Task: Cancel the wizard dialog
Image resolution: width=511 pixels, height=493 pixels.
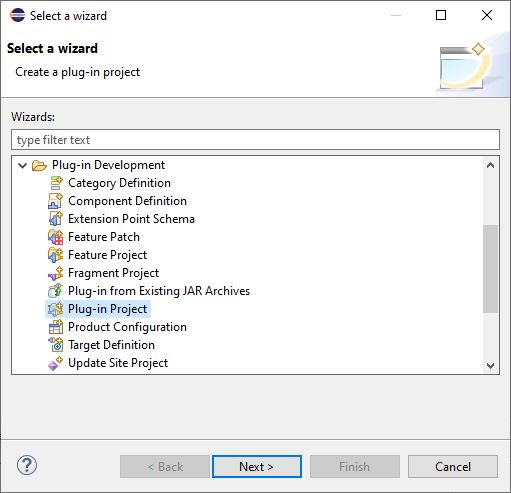Action: pos(453,467)
